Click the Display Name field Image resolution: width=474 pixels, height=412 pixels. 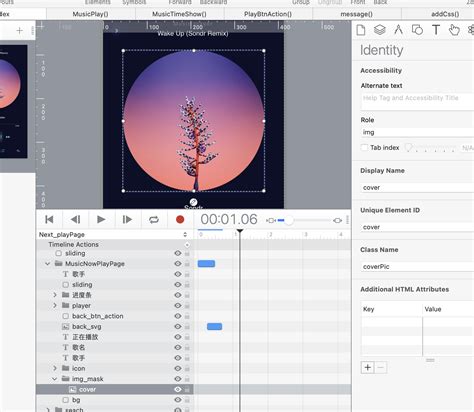[417, 188]
